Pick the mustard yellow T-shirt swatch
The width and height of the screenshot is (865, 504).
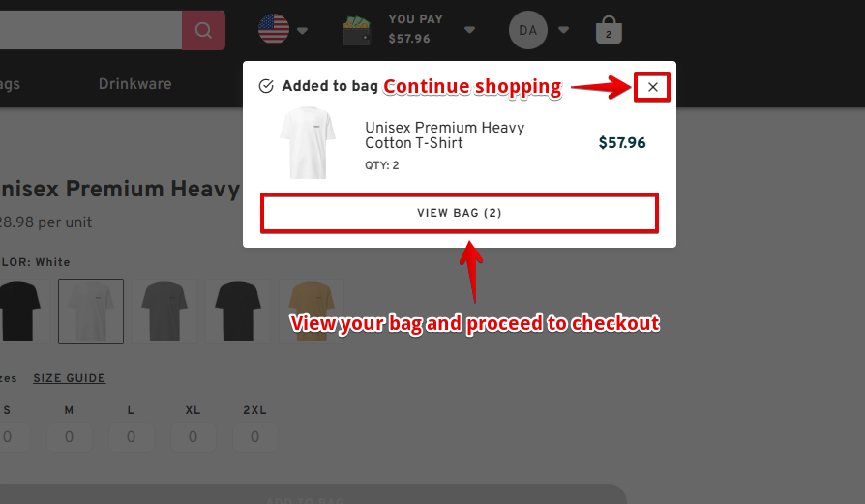[x=312, y=311]
